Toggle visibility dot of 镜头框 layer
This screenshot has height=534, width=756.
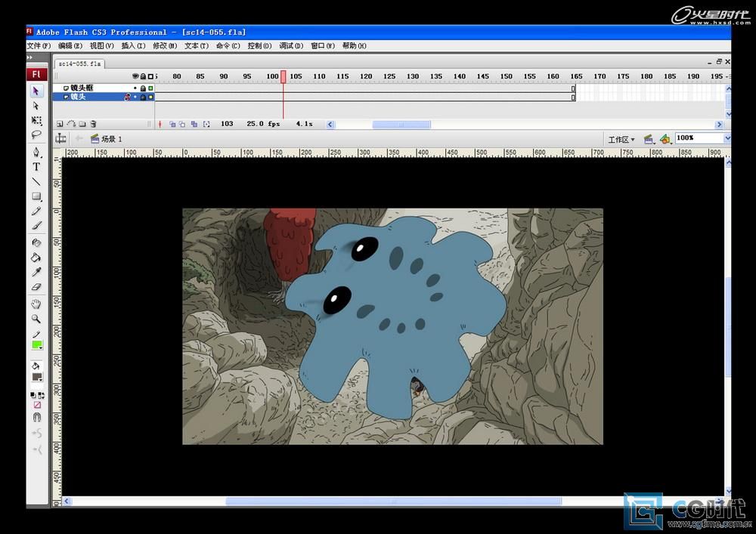click(x=135, y=88)
